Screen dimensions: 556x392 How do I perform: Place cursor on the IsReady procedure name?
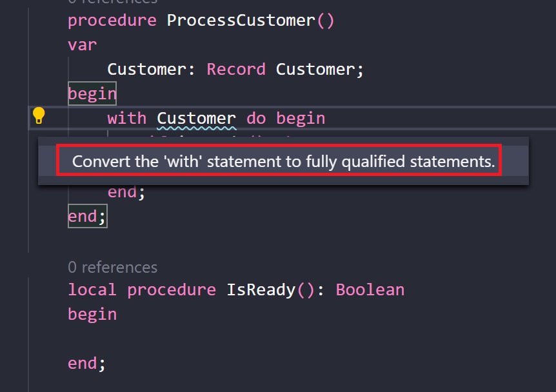(261, 289)
